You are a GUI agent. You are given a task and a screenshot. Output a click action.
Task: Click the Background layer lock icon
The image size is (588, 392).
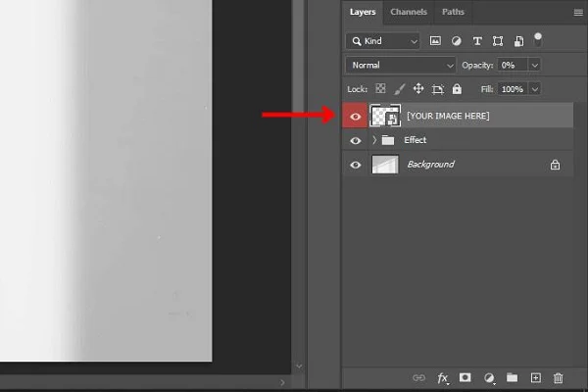click(x=555, y=165)
